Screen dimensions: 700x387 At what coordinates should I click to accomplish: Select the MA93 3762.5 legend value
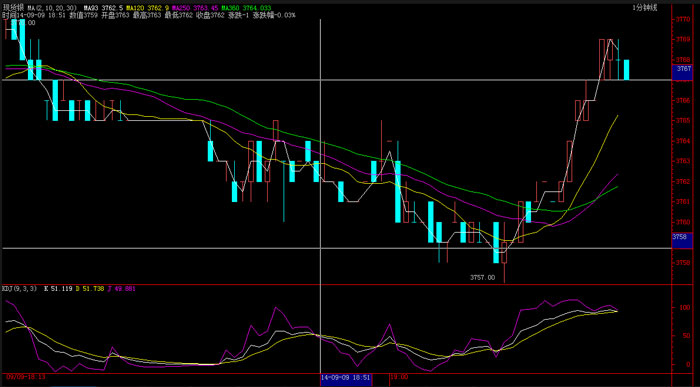pos(104,8)
